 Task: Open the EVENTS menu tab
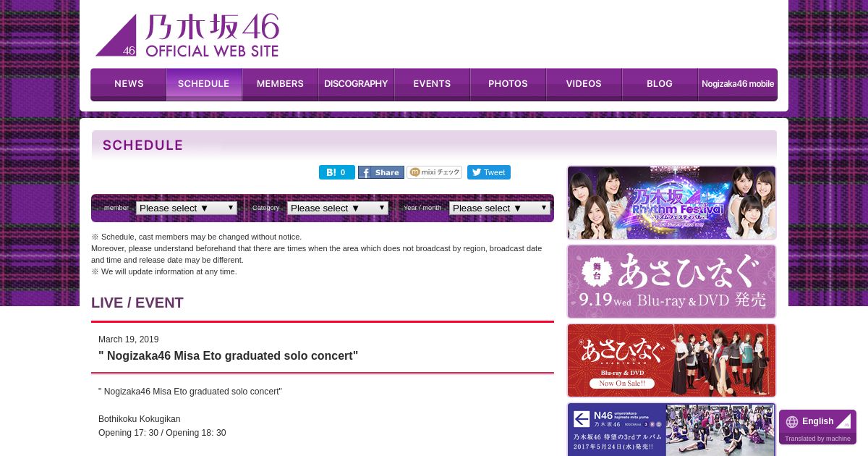point(432,84)
